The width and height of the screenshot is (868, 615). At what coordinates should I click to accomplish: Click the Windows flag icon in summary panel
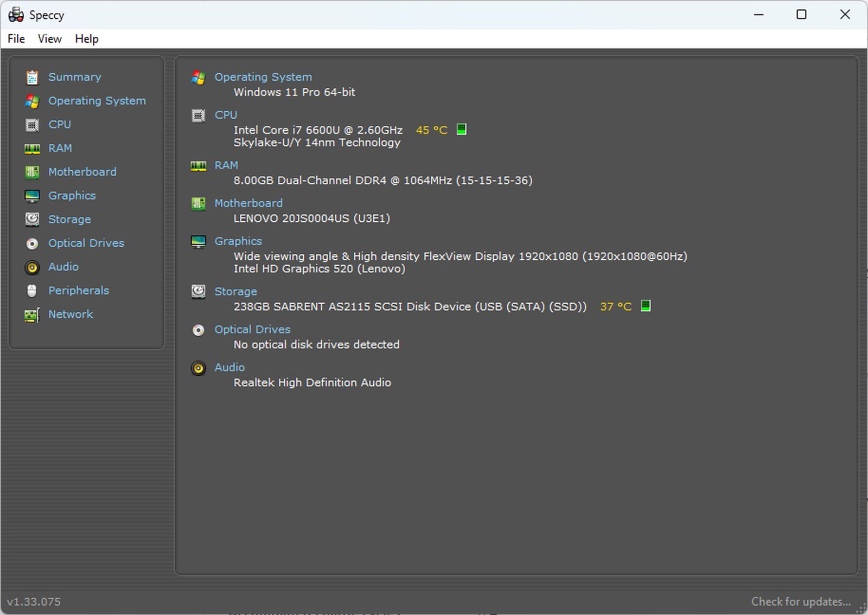[198, 78]
